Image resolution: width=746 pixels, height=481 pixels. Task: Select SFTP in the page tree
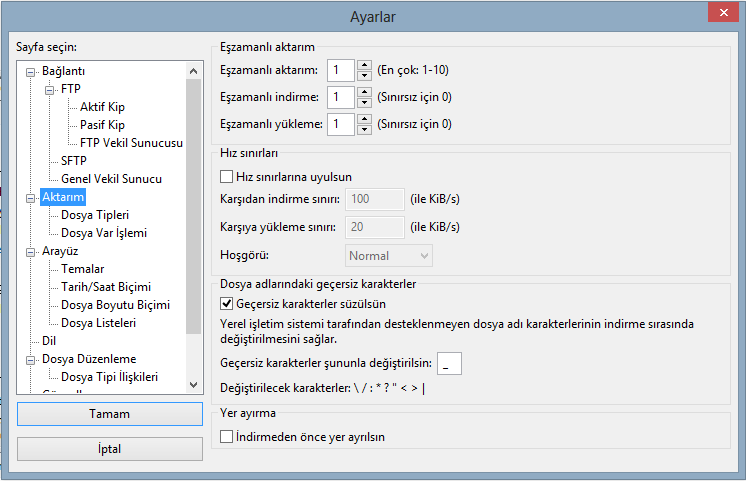tap(73, 161)
